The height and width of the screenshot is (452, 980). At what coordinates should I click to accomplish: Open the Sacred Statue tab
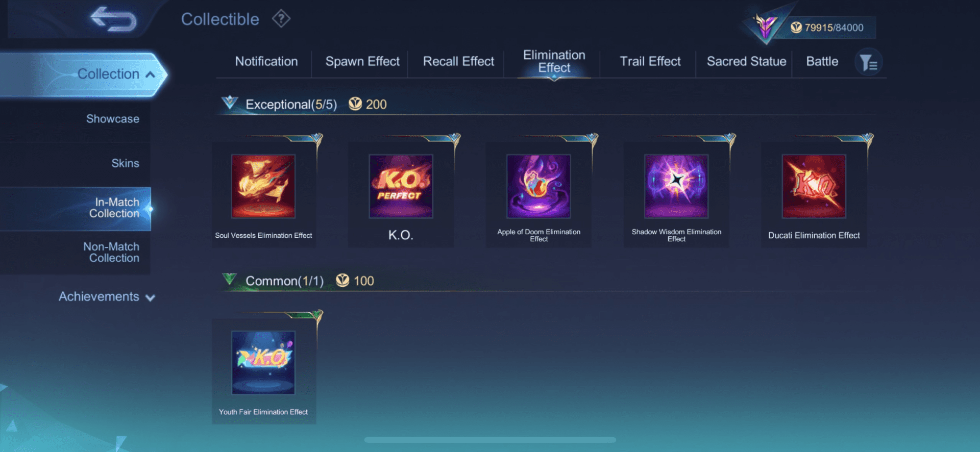point(746,62)
